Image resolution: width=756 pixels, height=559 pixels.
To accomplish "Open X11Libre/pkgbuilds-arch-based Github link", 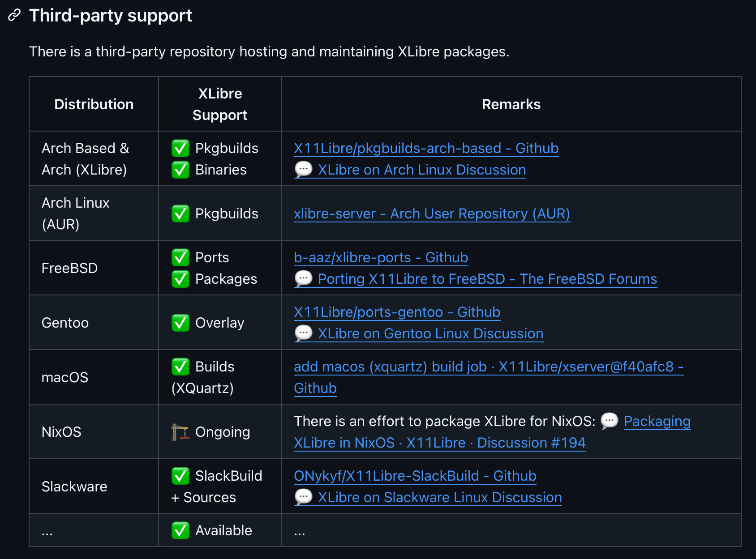I will click(426, 148).
